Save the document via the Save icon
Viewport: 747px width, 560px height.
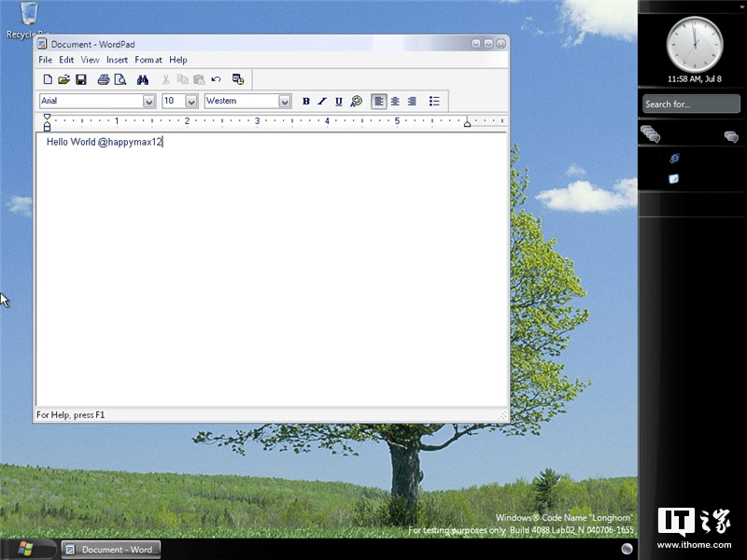81,79
